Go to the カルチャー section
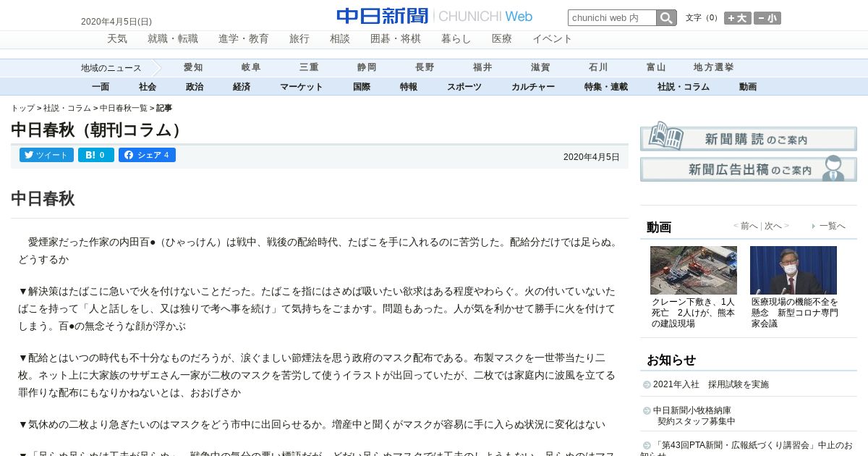The image size is (868, 456). (x=533, y=87)
